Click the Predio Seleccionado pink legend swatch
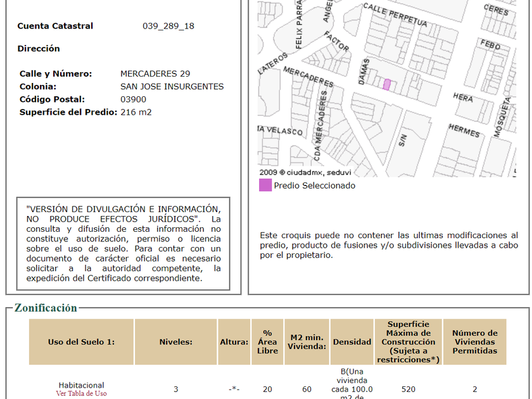532x399 pixels. (x=265, y=185)
